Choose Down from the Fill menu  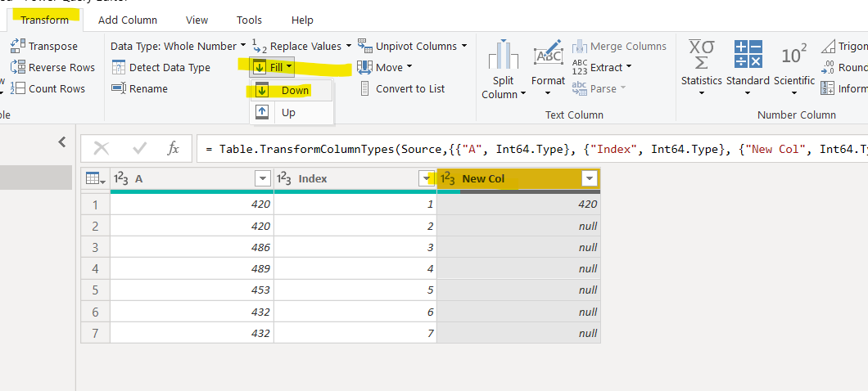click(x=292, y=90)
